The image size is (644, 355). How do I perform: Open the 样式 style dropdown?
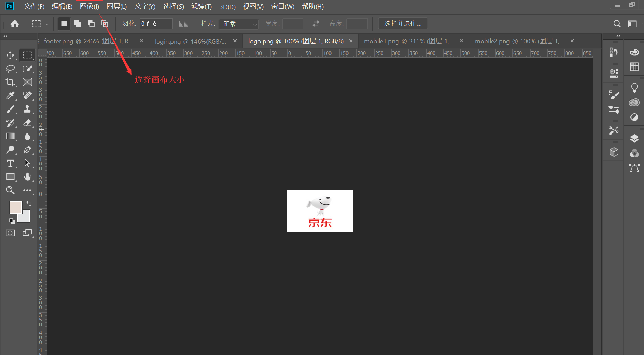(239, 24)
